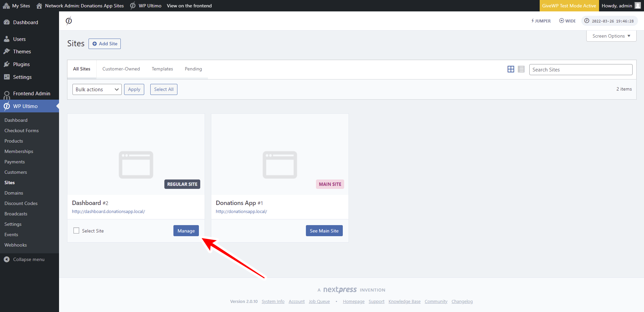Open the Howdy admin account menu

617,6
